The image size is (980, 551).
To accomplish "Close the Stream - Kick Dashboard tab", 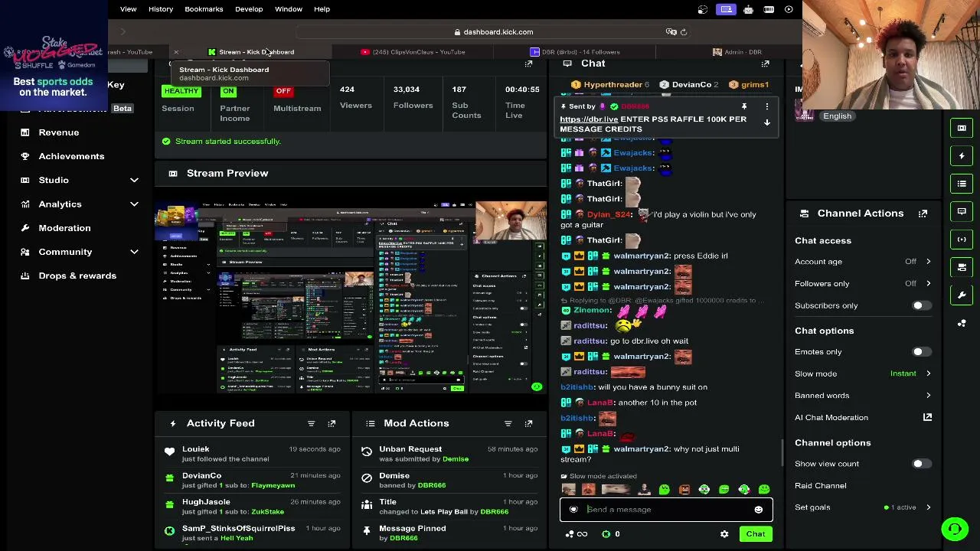I will (x=176, y=52).
